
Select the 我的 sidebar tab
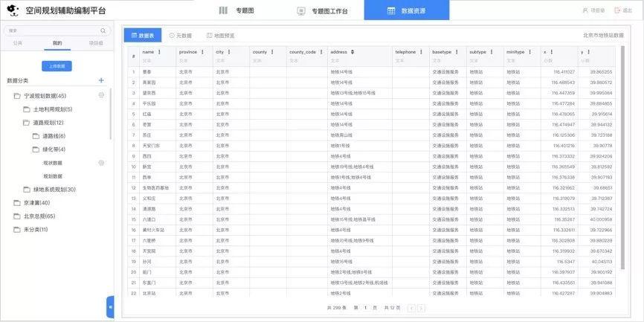click(57, 43)
